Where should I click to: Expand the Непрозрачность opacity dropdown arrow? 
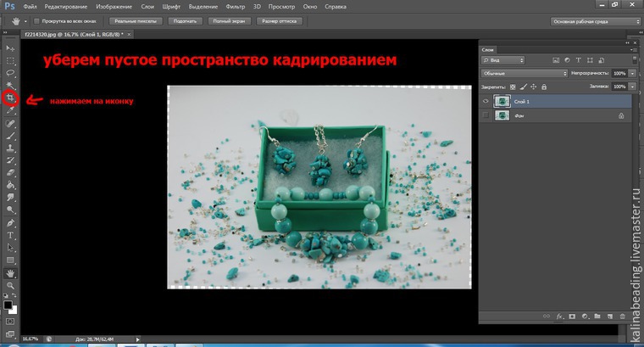pos(632,73)
